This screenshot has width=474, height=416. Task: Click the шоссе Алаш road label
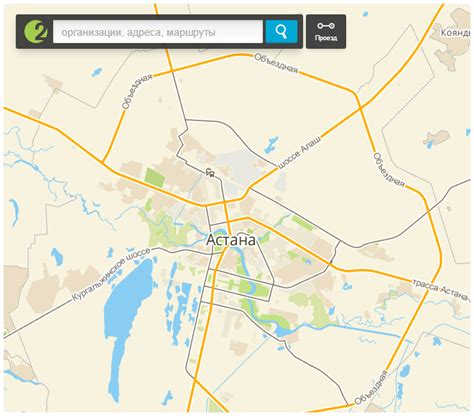[298, 153]
